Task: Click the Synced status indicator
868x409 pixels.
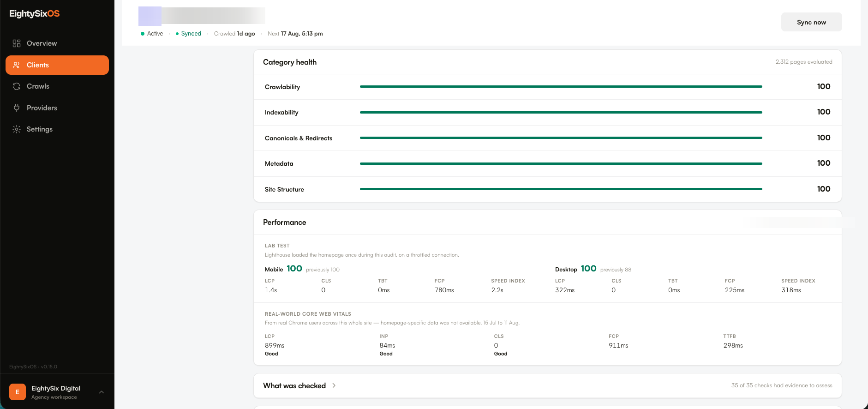Action: click(188, 34)
